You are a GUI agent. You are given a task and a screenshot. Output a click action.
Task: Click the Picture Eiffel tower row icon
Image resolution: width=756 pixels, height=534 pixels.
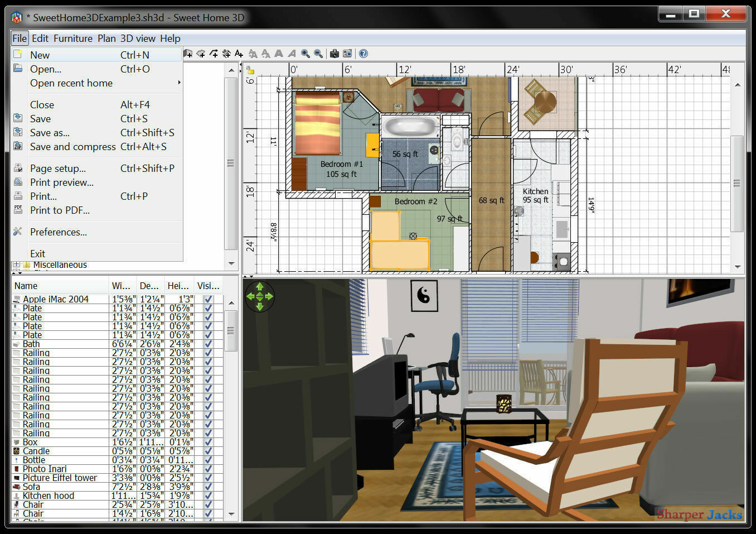(17, 478)
